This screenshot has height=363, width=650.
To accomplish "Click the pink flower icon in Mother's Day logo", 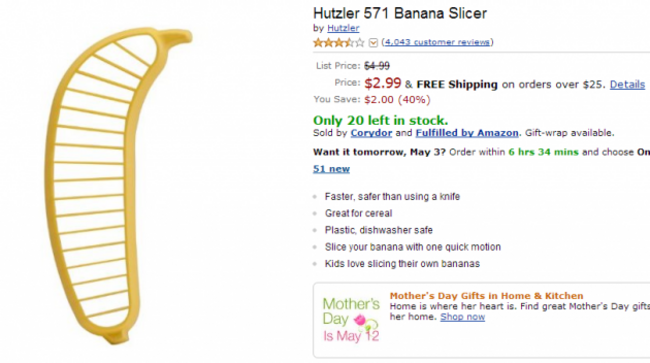I will click(360, 320).
